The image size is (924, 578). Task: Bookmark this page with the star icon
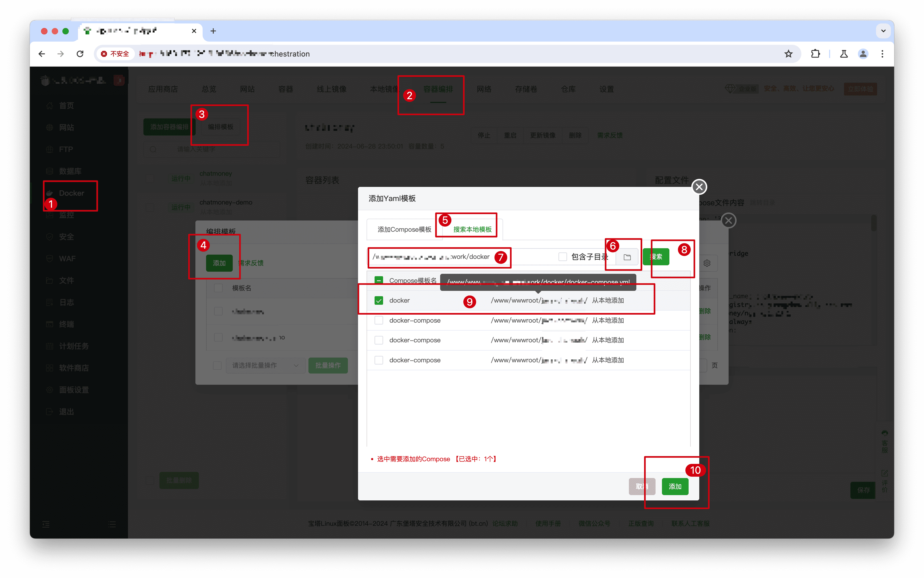pyautogui.click(x=788, y=54)
